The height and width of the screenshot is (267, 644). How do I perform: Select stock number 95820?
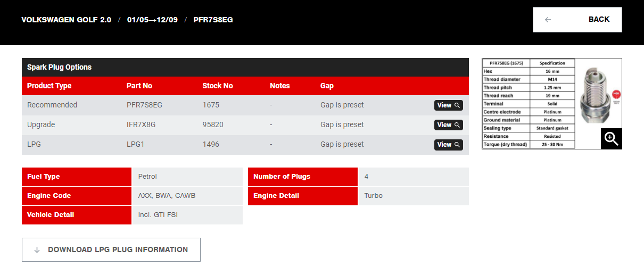213,124
